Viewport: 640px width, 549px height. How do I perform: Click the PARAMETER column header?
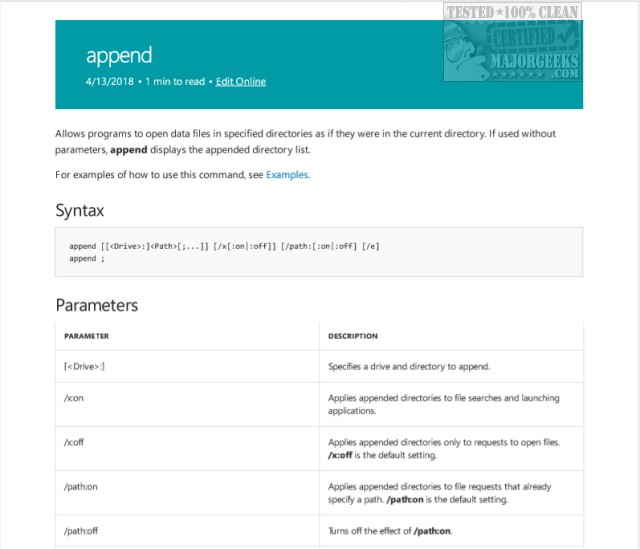pos(87,336)
